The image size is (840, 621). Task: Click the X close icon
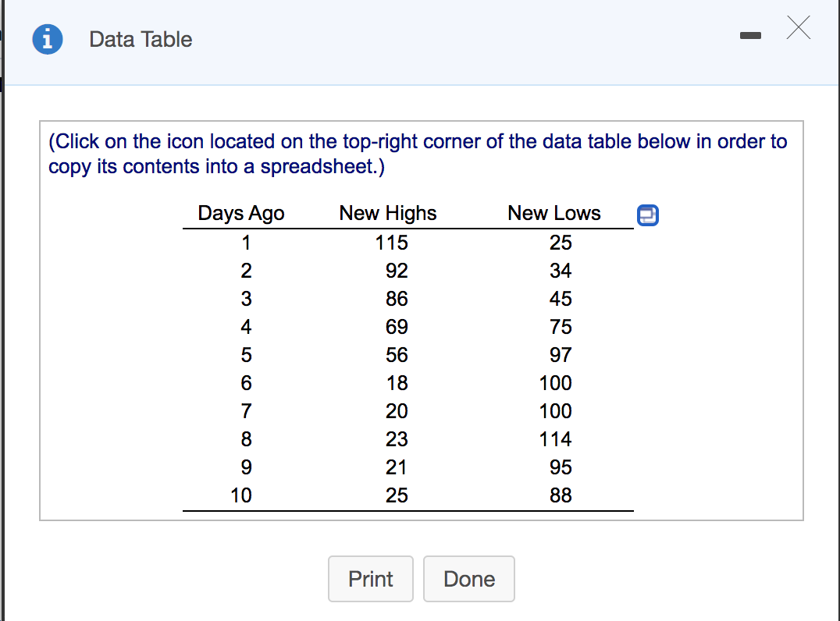tap(799, 28)
